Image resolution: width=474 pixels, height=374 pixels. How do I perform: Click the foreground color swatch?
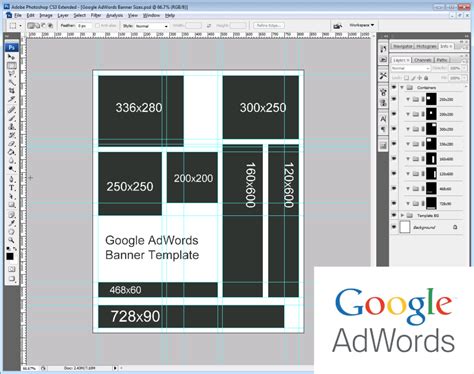tap(10, 256)
